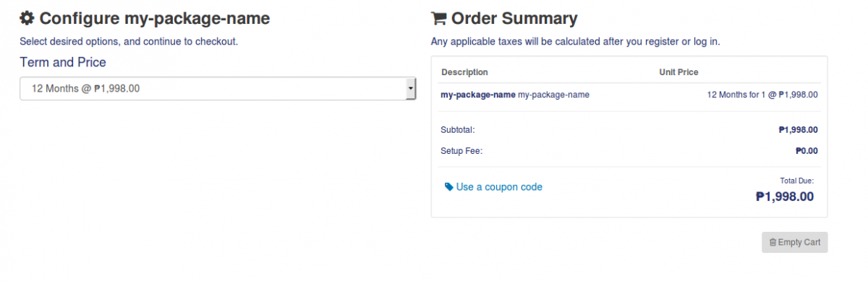Click the gear icon beside Configure heading
The image size is (868, 281).
click(27, 18)
